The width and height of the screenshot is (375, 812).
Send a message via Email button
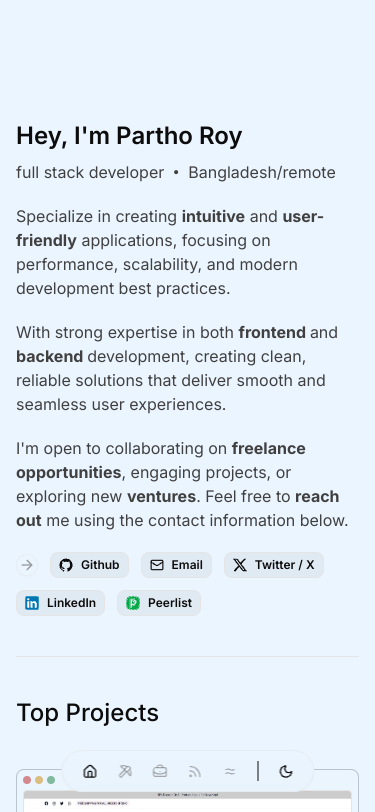(x=176, y=565)
